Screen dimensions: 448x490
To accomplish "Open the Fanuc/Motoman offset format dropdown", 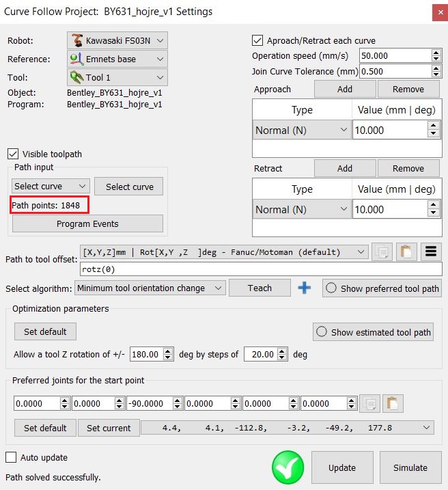I will (x=224, y=252).
